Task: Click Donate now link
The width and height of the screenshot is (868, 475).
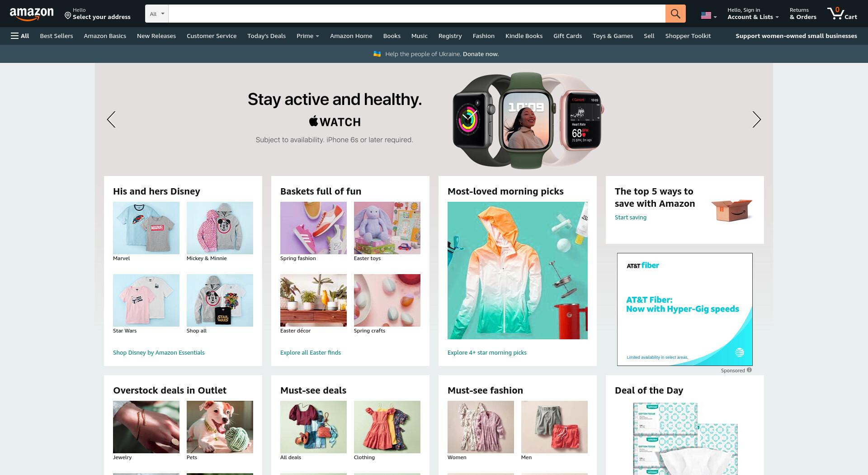Action: tap(481, 54)
